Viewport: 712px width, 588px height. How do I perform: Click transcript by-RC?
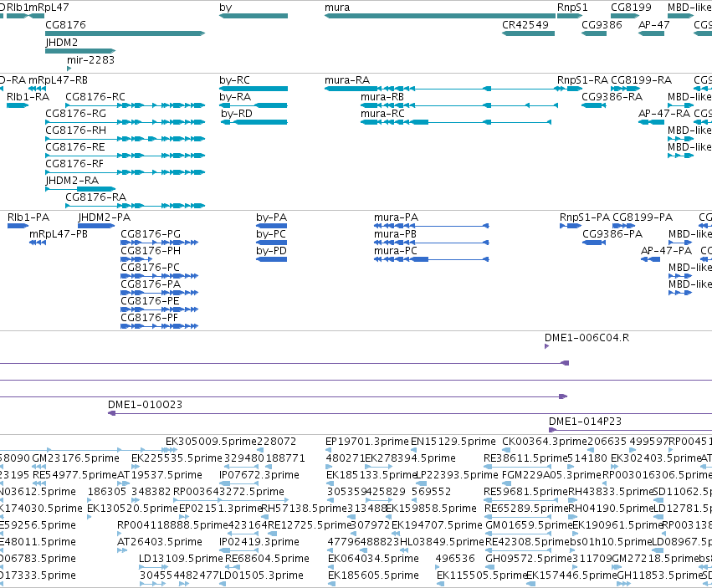coord(234,80)
